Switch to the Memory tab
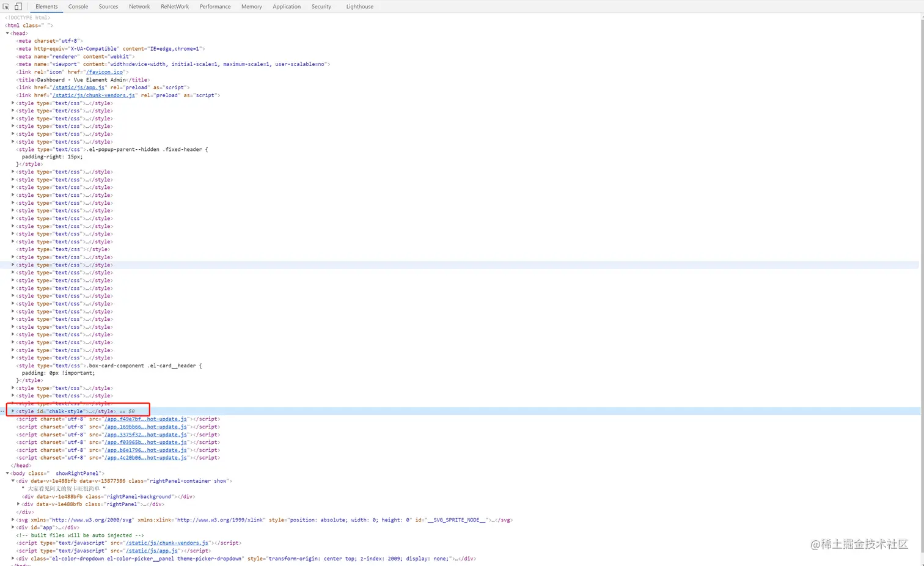 point(251,6)
